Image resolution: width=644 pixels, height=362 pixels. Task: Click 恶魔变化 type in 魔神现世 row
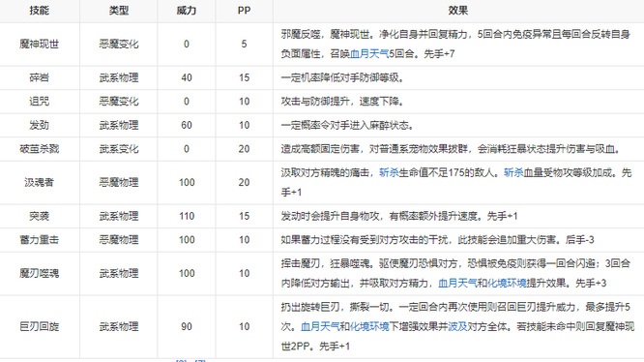click(119, 44)
